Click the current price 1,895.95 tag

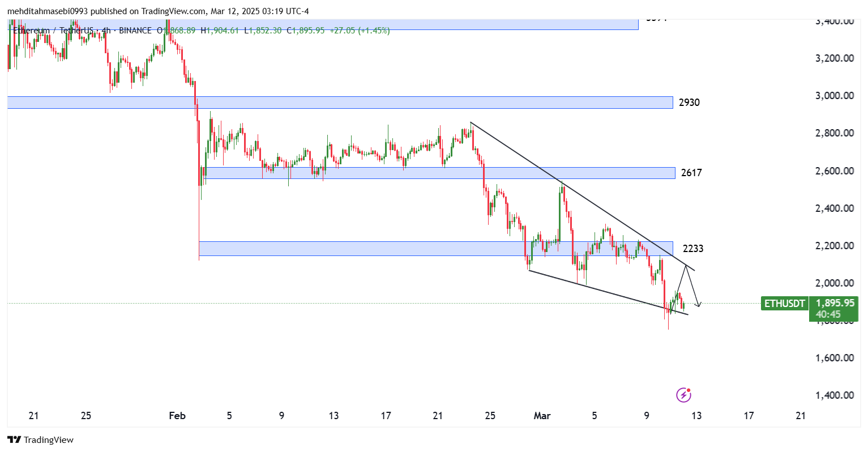835,304
